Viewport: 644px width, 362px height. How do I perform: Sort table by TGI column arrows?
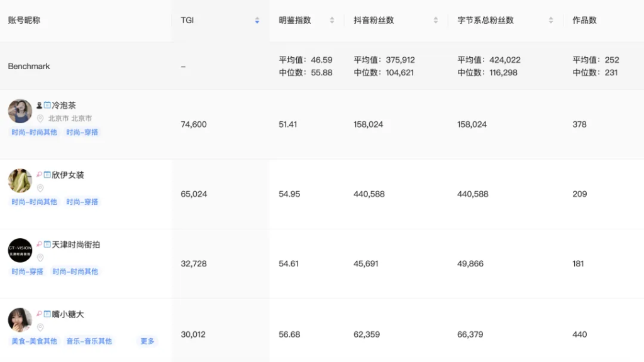(257, 20)
